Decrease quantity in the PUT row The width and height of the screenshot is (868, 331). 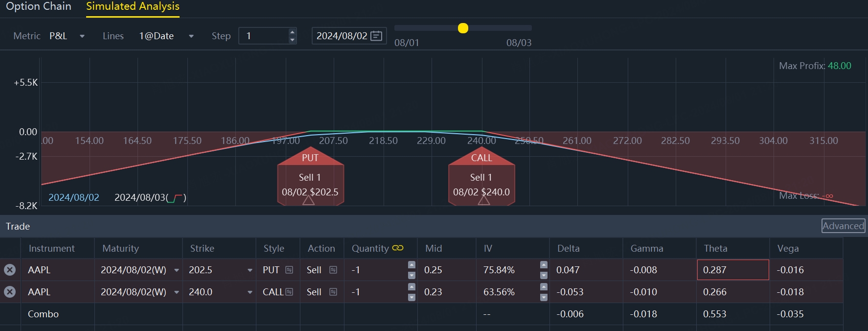(411, 275)
